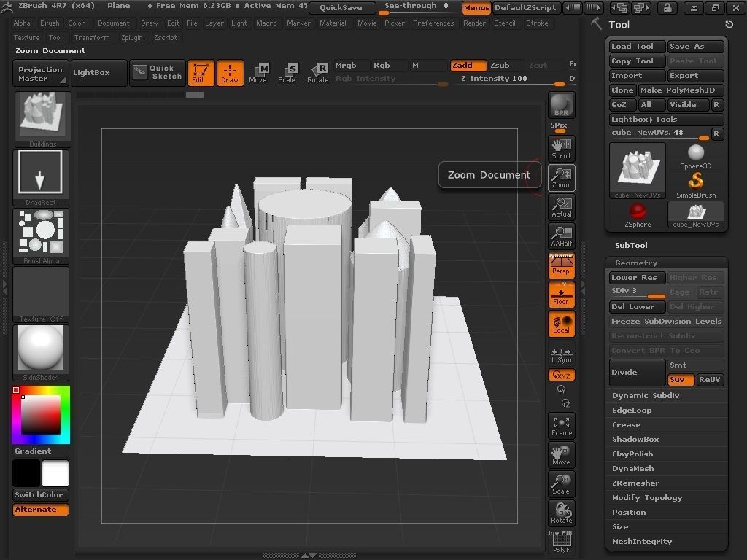Image resolution: width=747 pixels, height=560 pixels.
Task: Click the white main color swatch
Action: coord(55,473)
